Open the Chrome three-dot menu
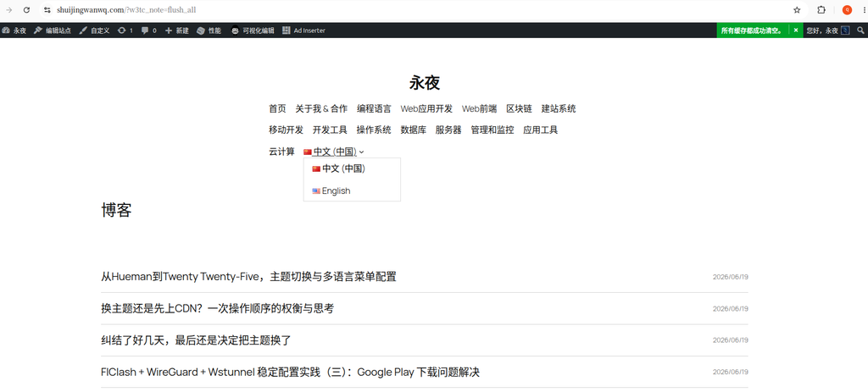 (864, 10)
